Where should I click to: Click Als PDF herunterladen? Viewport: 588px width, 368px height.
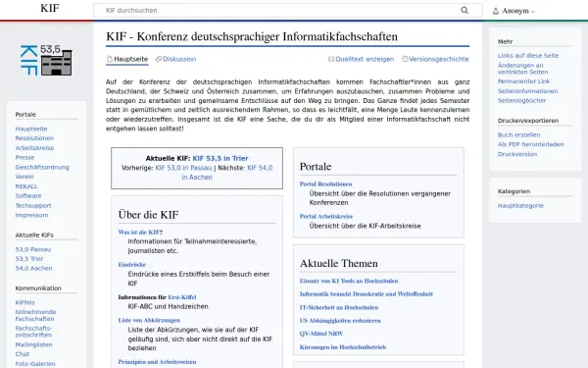tap(530, 144)
